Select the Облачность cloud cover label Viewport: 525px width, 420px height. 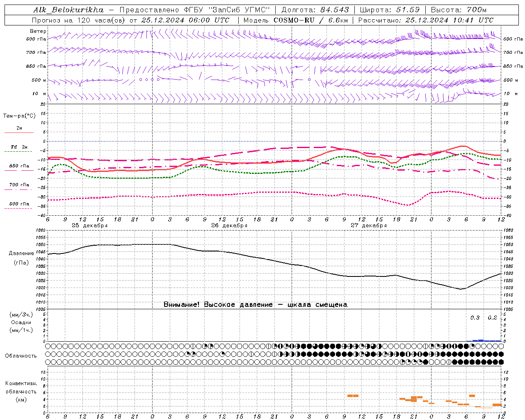21,356
